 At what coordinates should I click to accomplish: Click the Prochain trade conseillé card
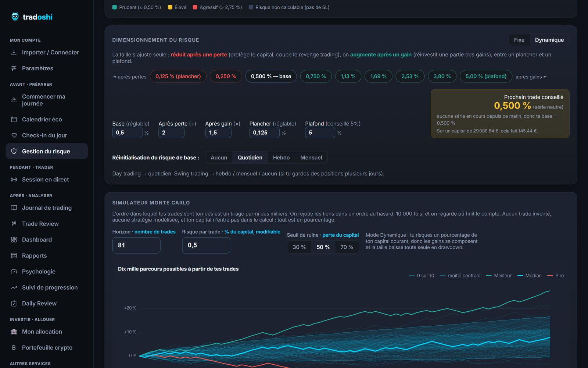click(500, 114)
